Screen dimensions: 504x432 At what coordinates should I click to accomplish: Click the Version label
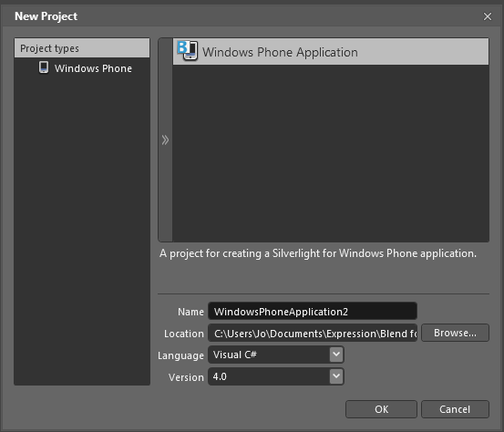click(x=186, y=377)
